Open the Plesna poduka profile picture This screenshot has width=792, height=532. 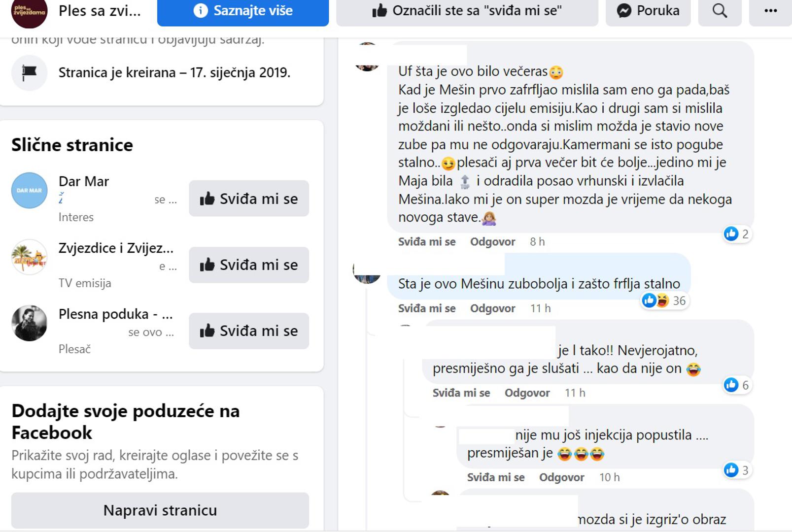coord(29,323)
